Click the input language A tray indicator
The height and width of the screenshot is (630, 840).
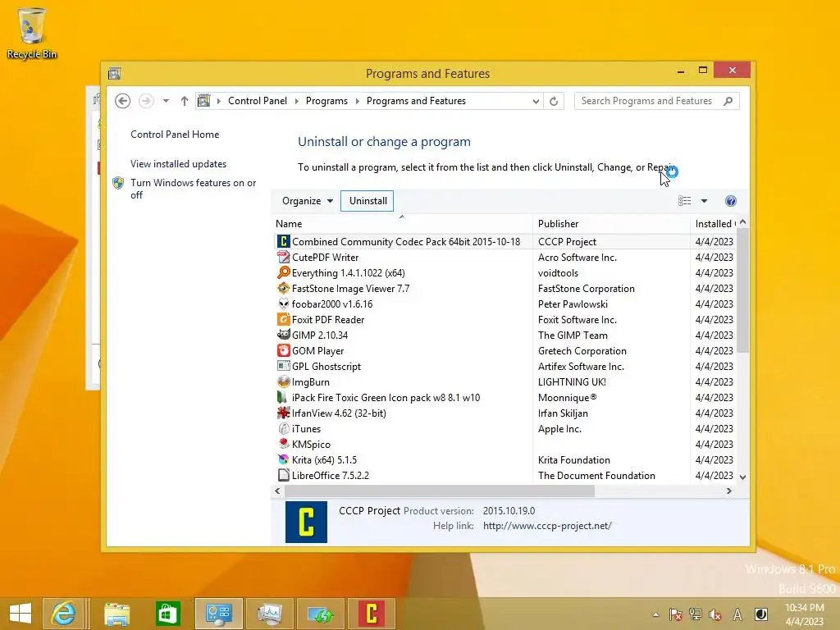pyautogui.click(x=737, y=614)
